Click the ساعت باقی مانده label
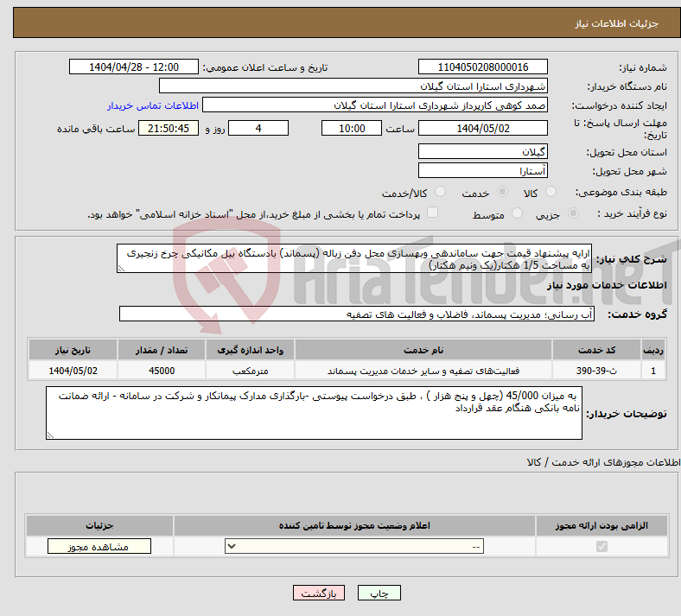This screenshot has height=616, width=681. [x=96, y=129]
